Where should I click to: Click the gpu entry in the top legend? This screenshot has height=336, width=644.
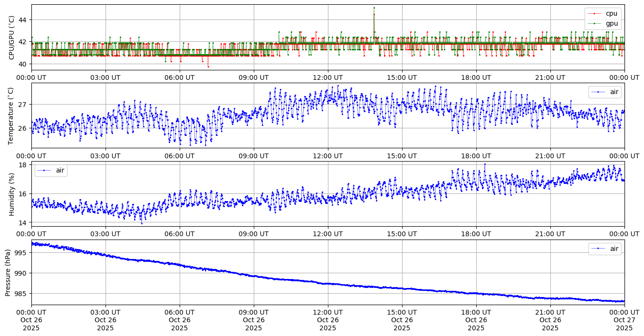click(611, 23)
